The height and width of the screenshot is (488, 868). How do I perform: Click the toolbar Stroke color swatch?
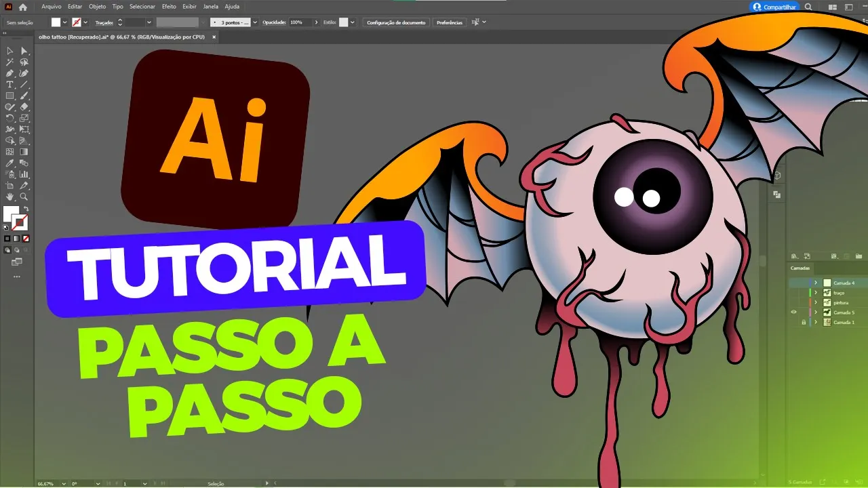pos(20,222)
